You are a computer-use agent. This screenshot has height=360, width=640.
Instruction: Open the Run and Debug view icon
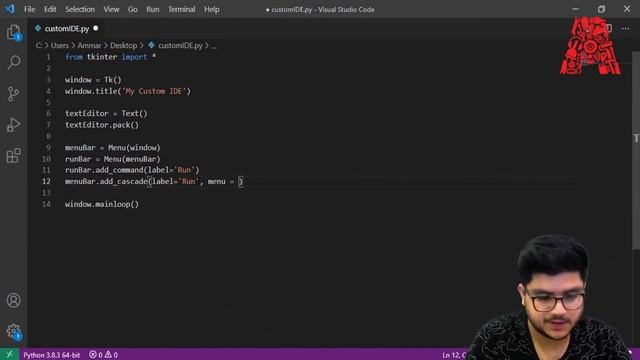pyautogui.click(x=13, y=124)
